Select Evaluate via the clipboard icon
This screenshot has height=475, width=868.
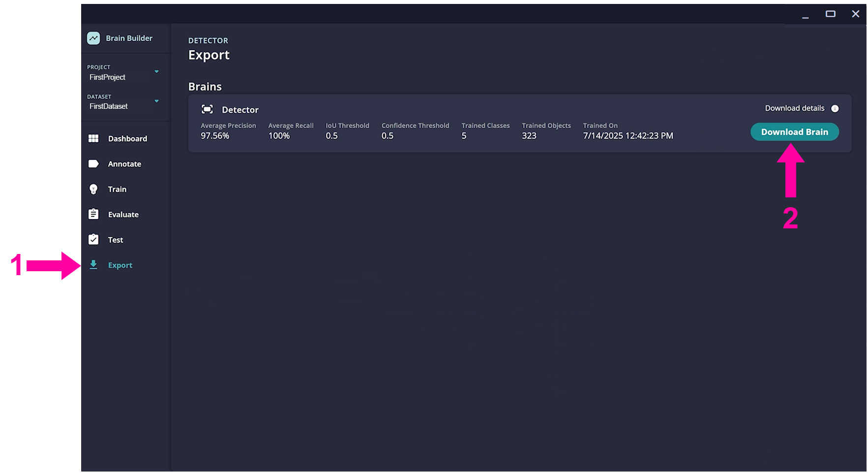coord(93,214)
